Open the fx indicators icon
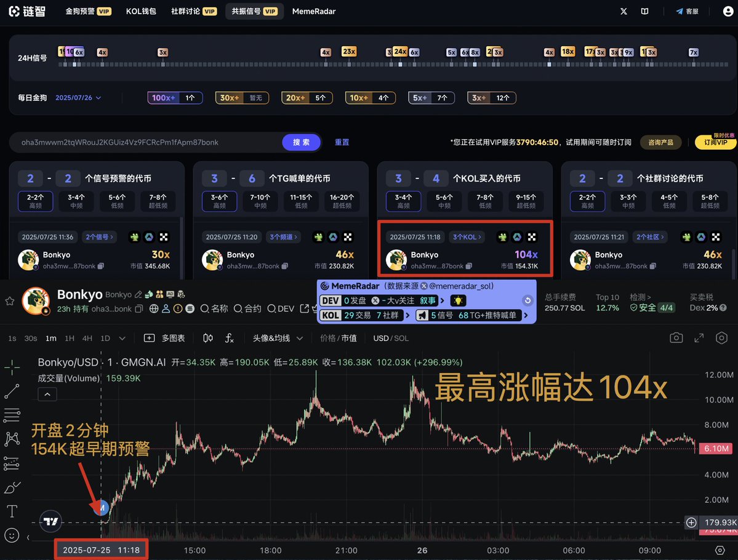 click(229, 338)
